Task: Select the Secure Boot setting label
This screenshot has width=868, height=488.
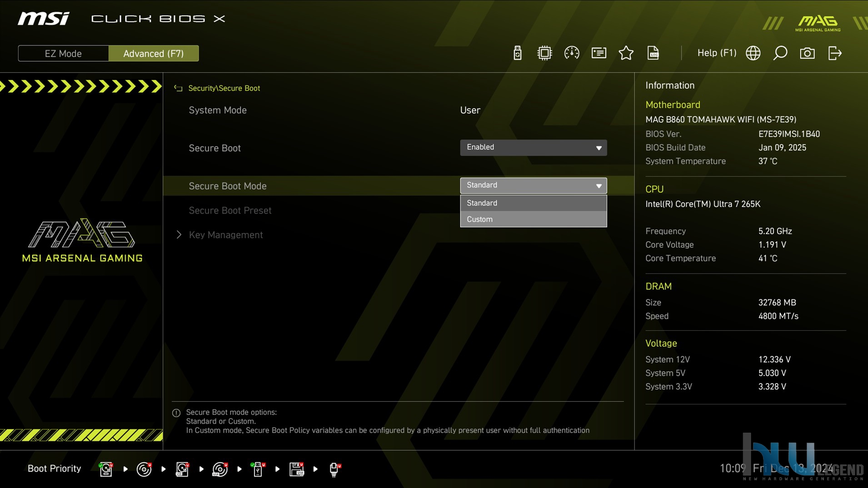Action: coord(215,148)
